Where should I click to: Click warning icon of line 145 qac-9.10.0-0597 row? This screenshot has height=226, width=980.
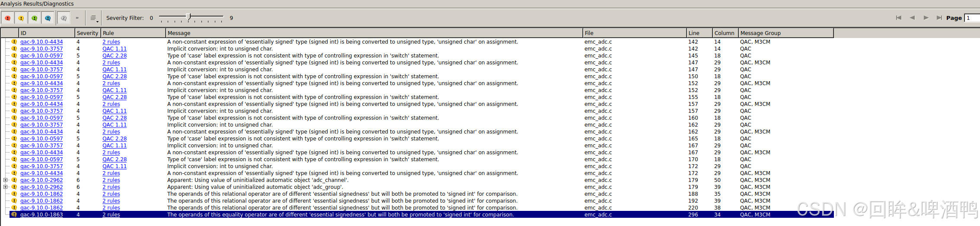pos(14,56)
